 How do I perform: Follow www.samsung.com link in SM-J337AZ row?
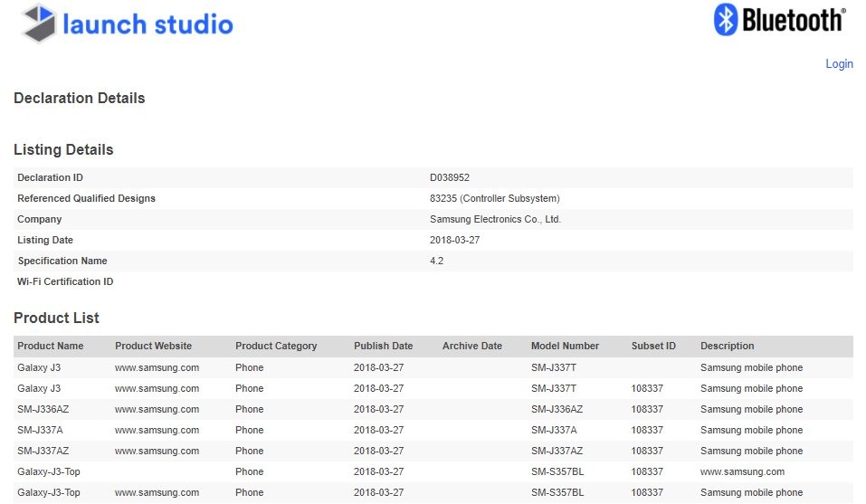(157, 451)
